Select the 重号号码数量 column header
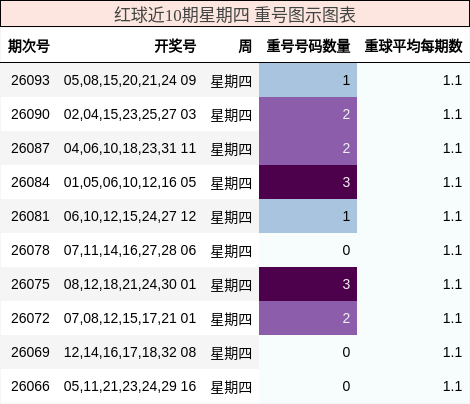 pos(308,46)
